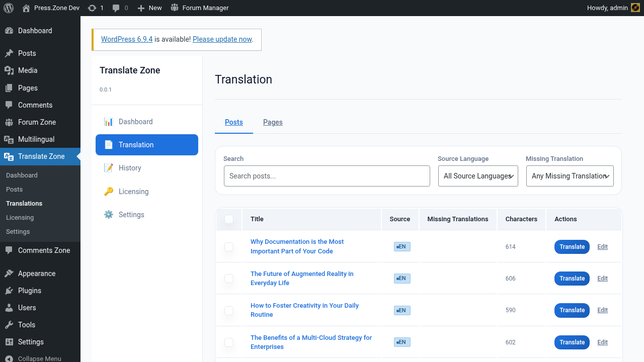
Task: Check the box for 'Why Documentation is the Most'
Action: [229, 247]
